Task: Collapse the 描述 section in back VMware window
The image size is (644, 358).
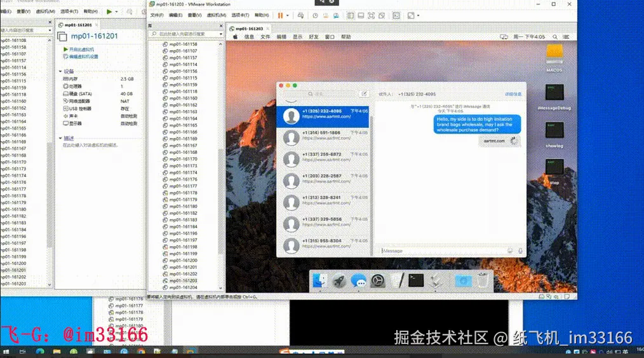Action: coord(60,138)
